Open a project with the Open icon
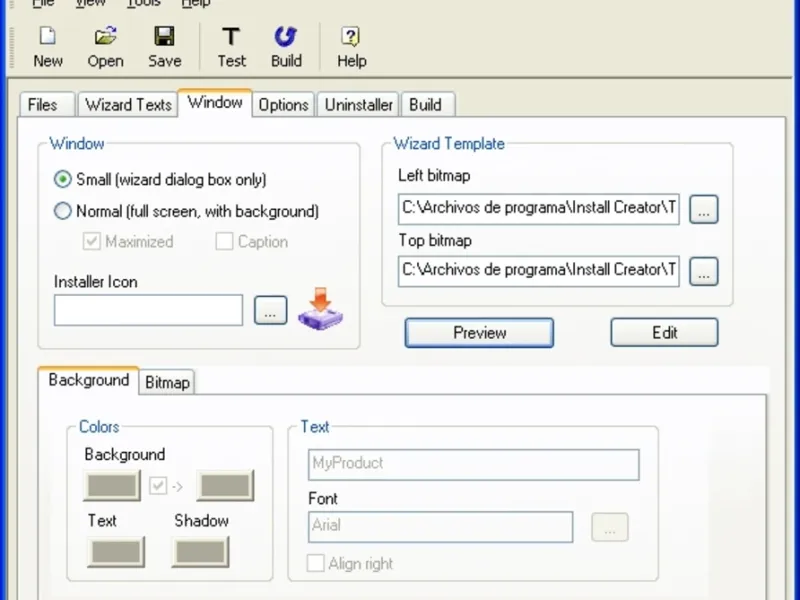This screenshot has width=800, height=600. click(106, 37)
